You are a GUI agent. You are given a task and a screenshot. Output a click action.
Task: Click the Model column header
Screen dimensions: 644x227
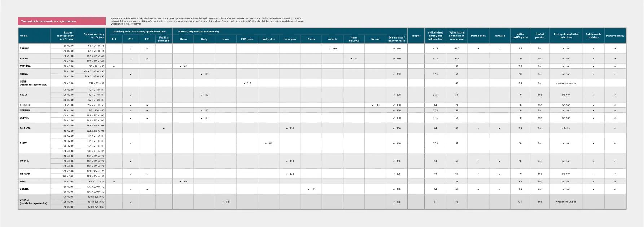point(24,36)
